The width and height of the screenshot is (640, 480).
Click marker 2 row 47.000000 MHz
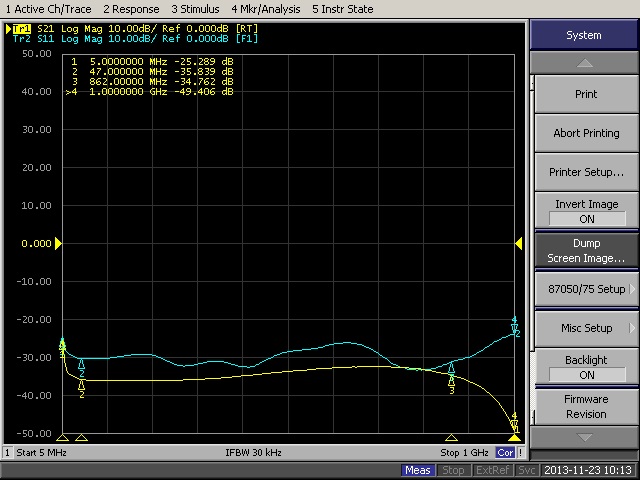click(x=152, y=72)
